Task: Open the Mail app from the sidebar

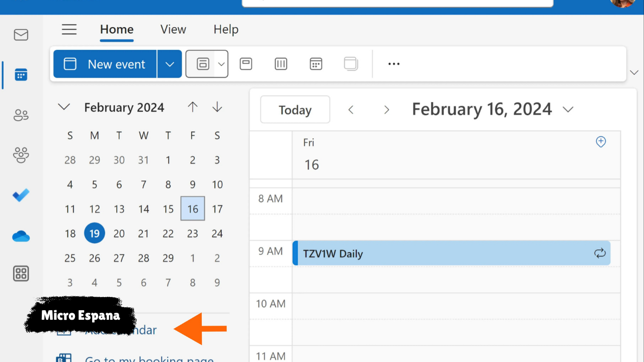Action: point(21,35)
